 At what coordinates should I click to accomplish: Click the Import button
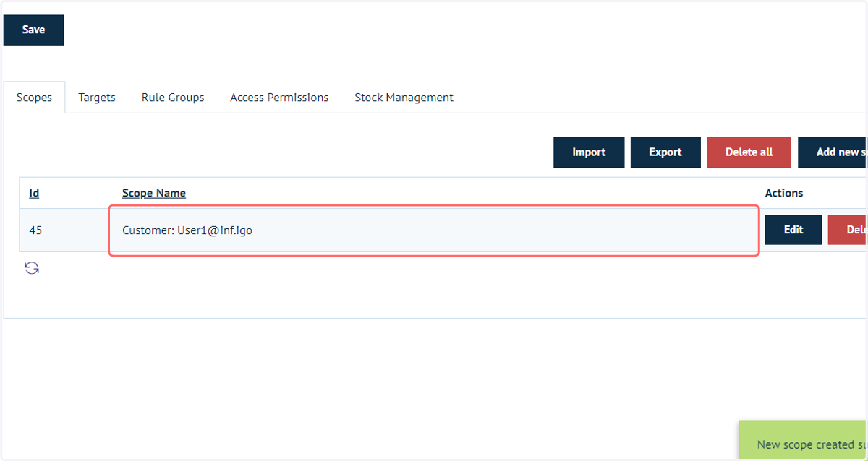coord(589,152)
